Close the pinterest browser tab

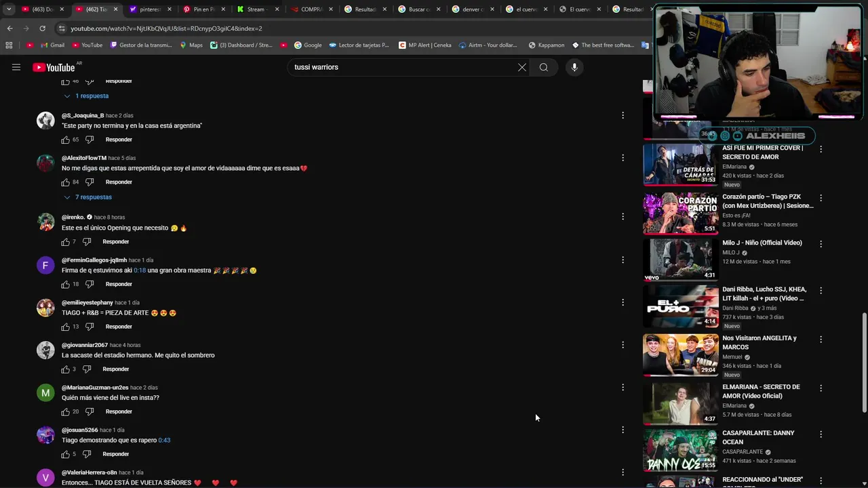coord(170,9)
